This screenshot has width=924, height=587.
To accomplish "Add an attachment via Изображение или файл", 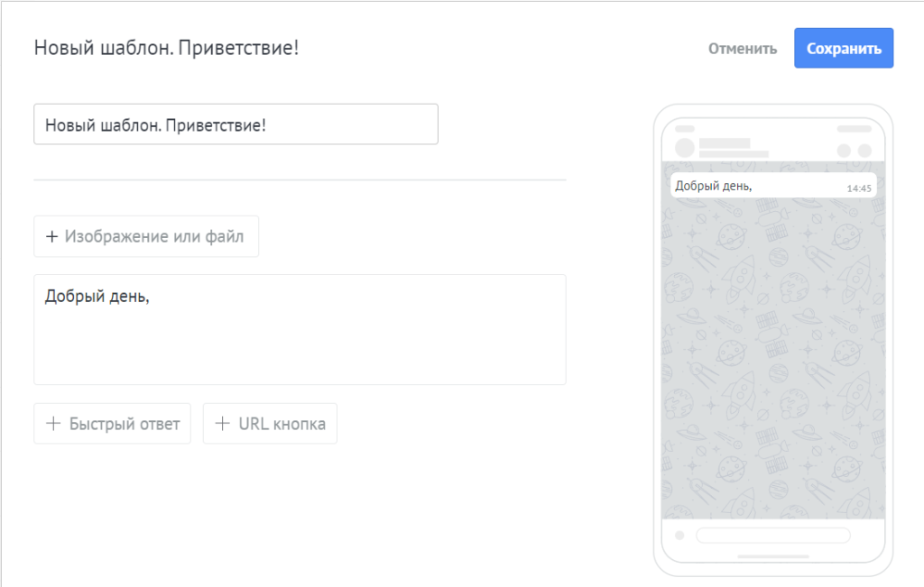I will pyautogui.click(x=146, y=236).
